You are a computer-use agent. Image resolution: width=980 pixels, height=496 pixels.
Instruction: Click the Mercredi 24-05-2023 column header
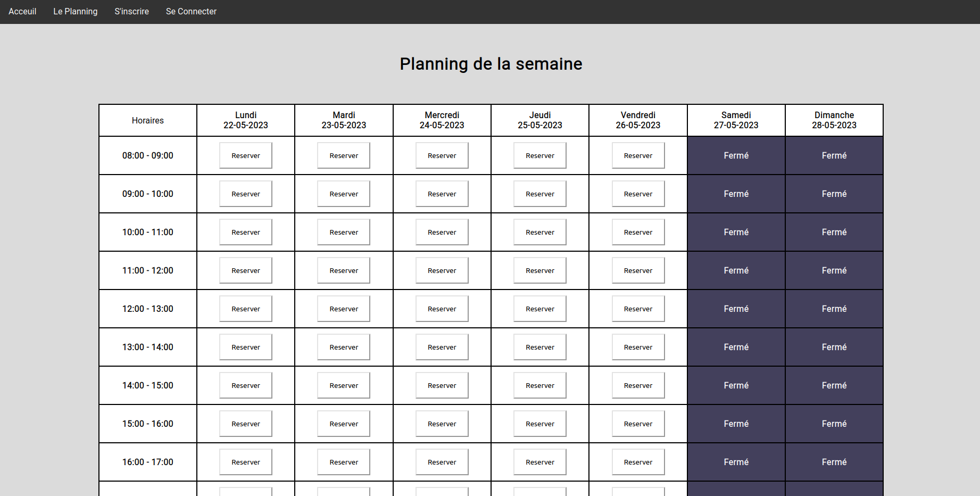pyautogui.click(x=442, y=120)
